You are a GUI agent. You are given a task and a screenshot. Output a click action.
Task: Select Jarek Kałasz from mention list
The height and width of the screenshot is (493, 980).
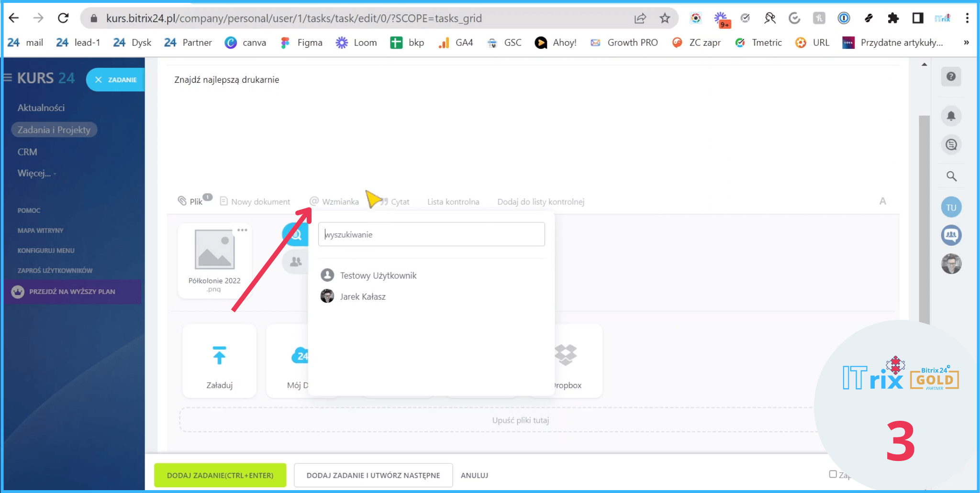coord(362,296)
